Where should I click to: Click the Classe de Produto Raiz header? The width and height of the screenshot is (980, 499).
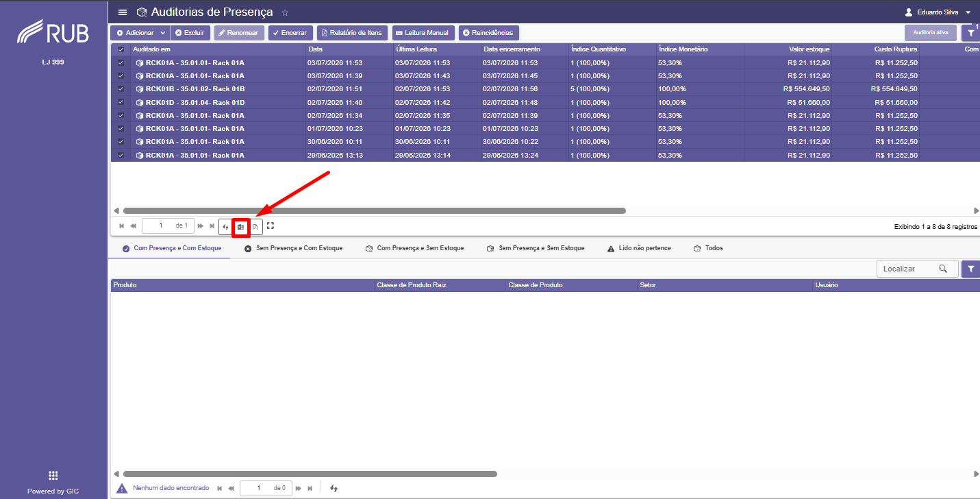pyautogui.click(x=440, y=285)
